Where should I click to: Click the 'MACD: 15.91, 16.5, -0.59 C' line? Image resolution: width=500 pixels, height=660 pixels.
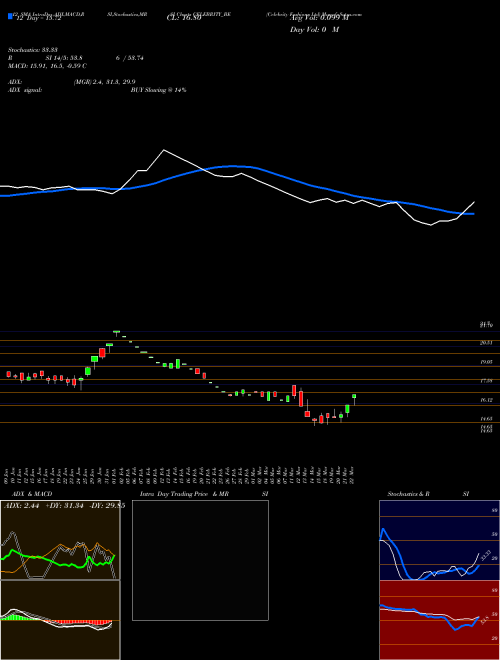click(x=48, y=66)
